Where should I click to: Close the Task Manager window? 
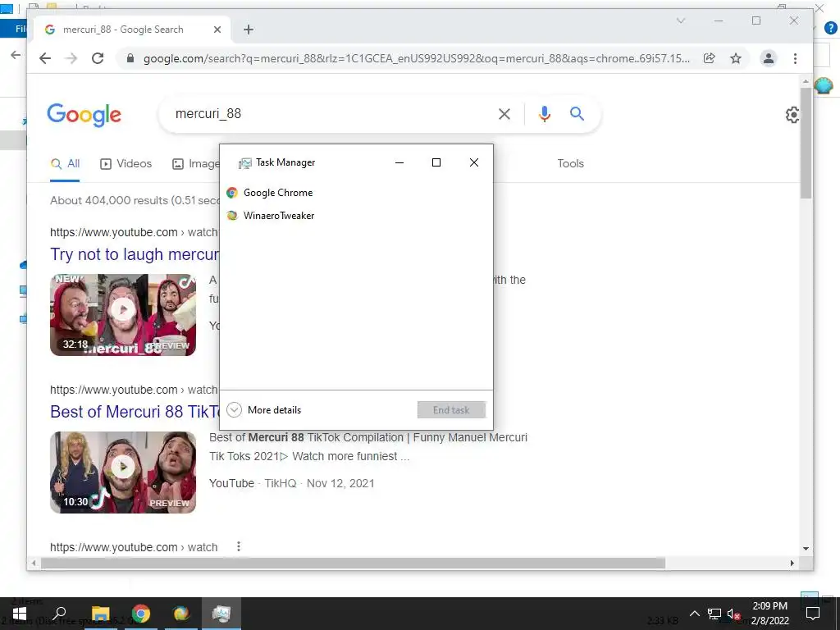(x=474, y=162)
